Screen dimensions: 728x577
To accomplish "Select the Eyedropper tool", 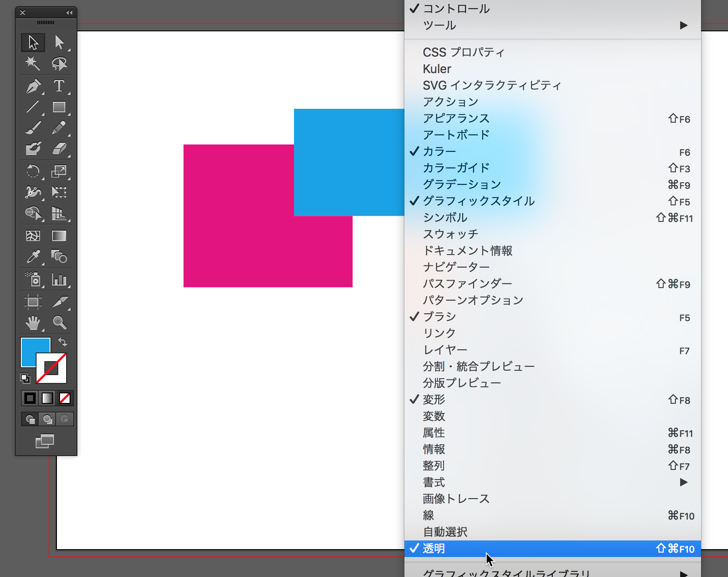I will (33, 257).
